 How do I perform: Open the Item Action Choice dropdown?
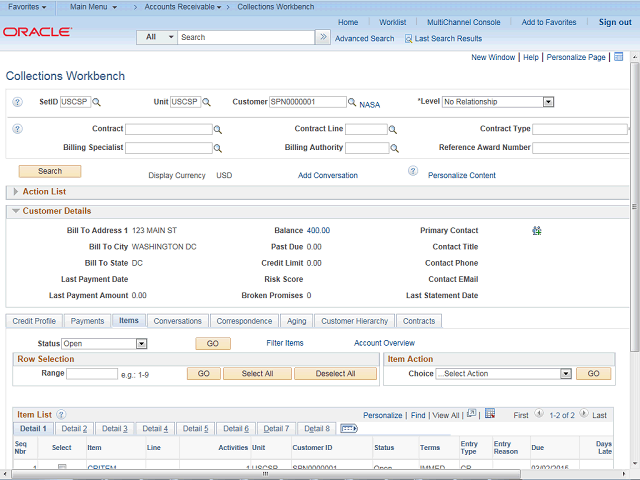click(x=565, y=374)
